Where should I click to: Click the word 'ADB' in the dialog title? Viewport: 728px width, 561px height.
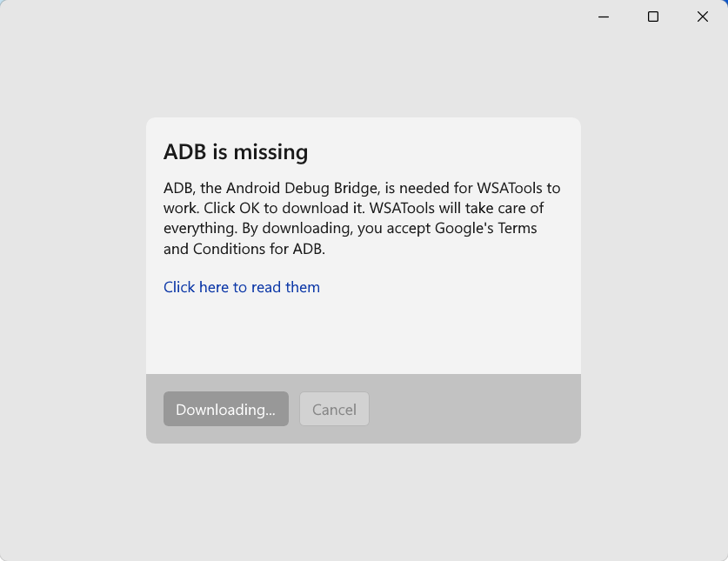point(184,151)
